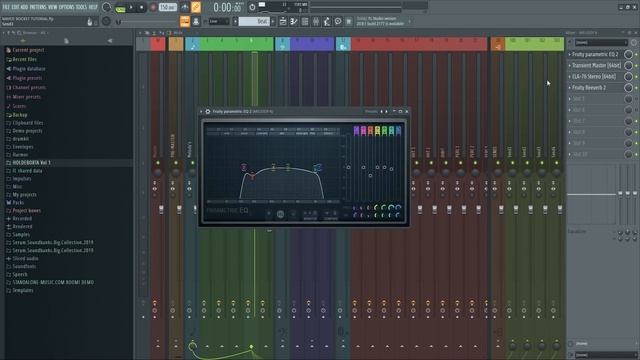Open the ADD menu
The height and width of the screenshot is (360, 640).
(x=24, y=7)
